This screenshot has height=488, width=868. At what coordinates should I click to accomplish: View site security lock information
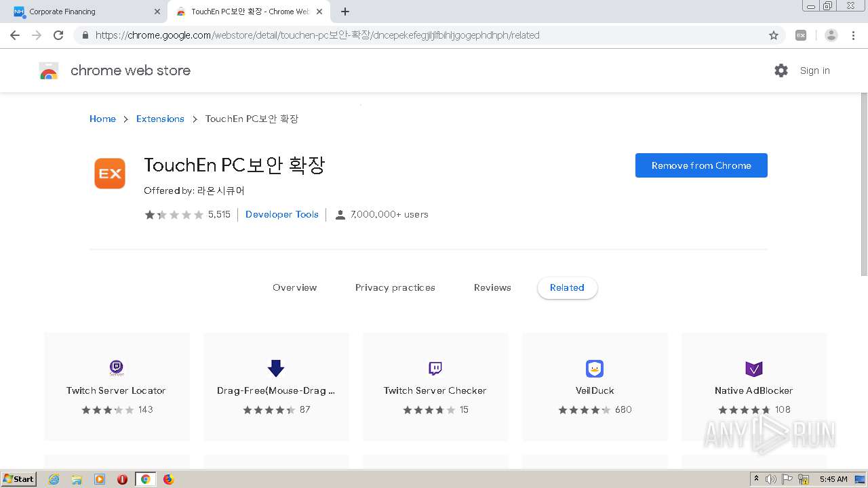pyautogui.click(x=85, y=35)
